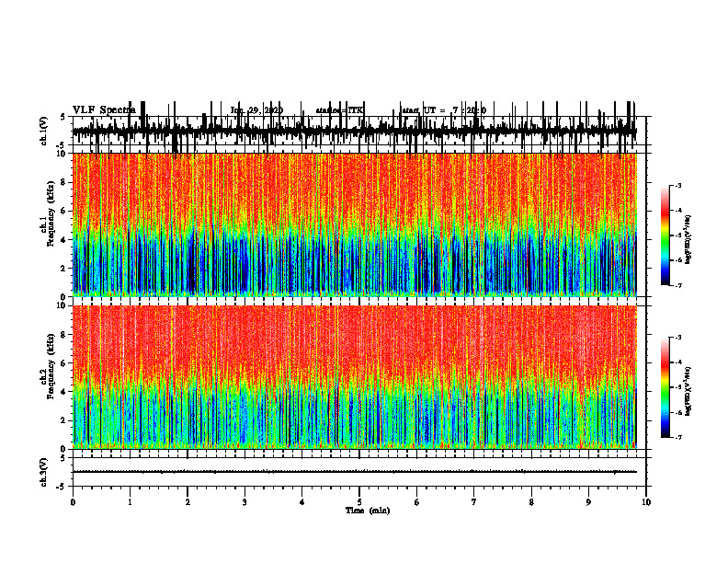Select the start UT time text
This screenshot has height=563, width=728.
444,110
